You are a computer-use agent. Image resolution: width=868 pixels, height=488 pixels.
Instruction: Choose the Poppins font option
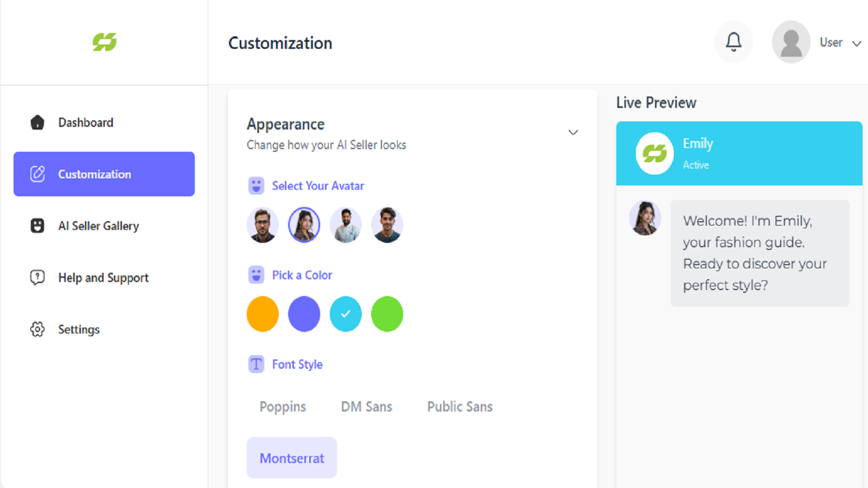click(x=283, y=407)
